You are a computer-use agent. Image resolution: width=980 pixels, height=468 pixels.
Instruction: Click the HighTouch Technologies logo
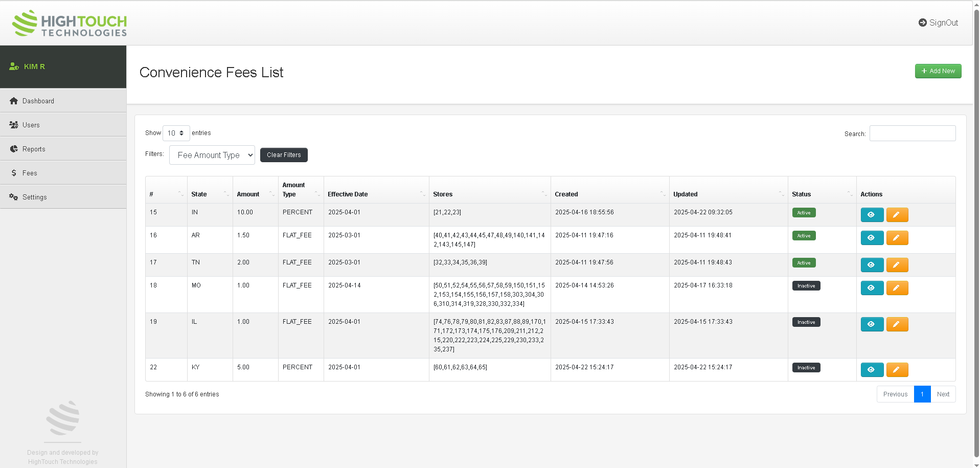click(x=70, y=24)
